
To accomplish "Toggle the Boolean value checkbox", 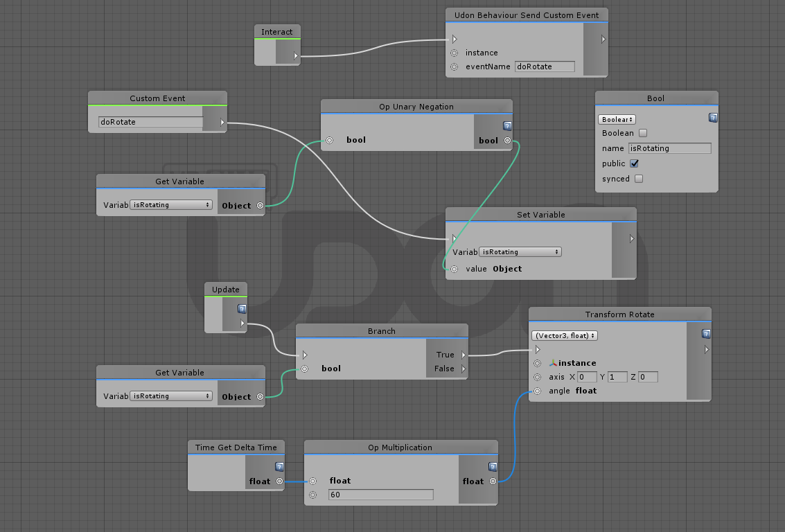I will click(644, 133).
